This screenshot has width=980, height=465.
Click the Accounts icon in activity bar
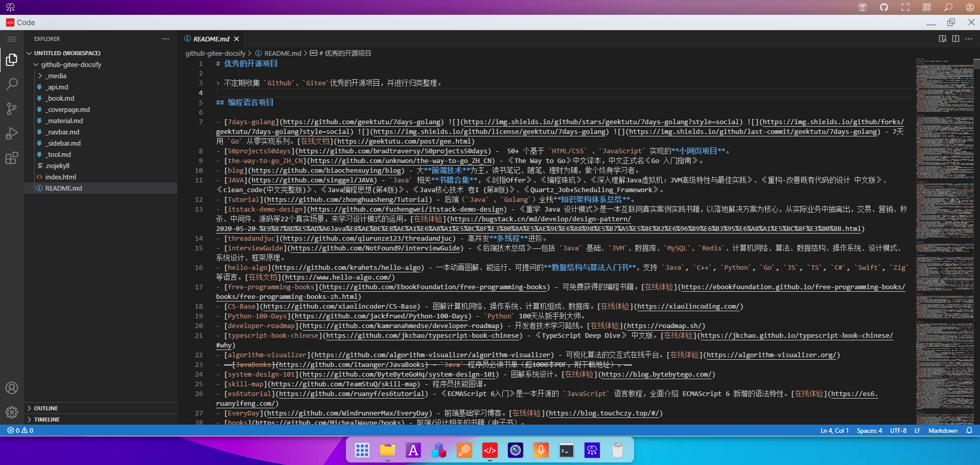click(x=12, y=388)
